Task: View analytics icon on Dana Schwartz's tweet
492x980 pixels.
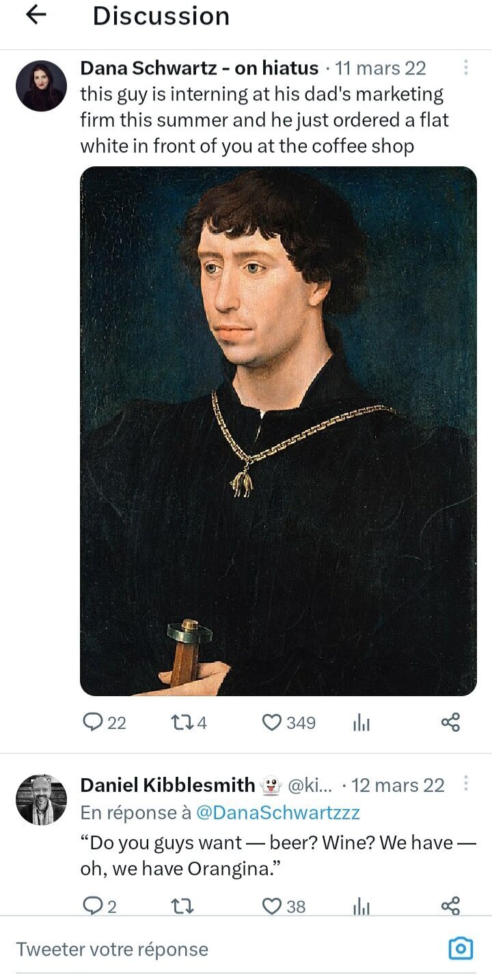Action: click(361, 723)
